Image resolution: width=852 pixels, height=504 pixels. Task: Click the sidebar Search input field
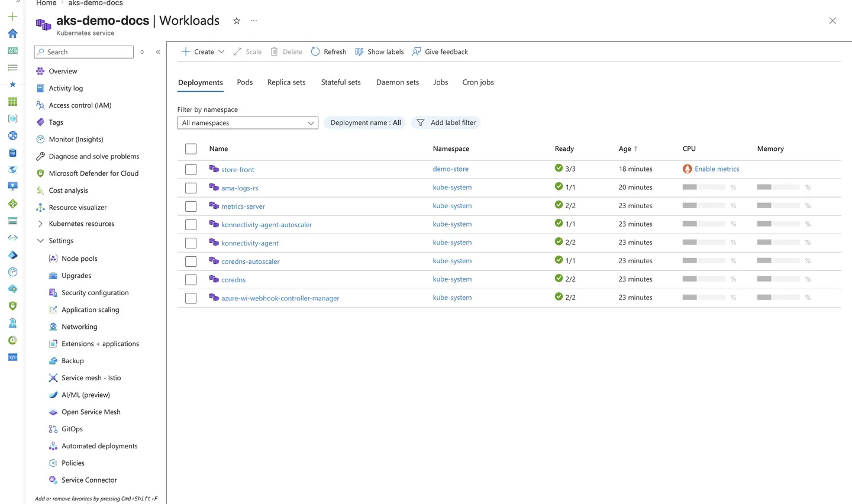[84, 52]
